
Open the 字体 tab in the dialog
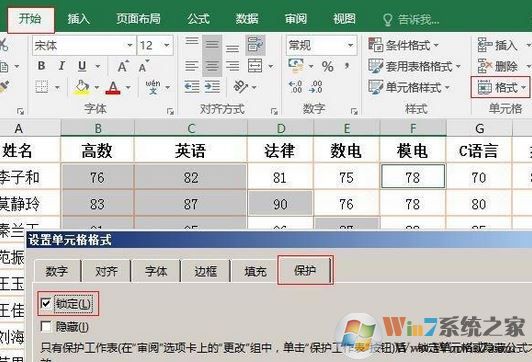coord(156,271)
